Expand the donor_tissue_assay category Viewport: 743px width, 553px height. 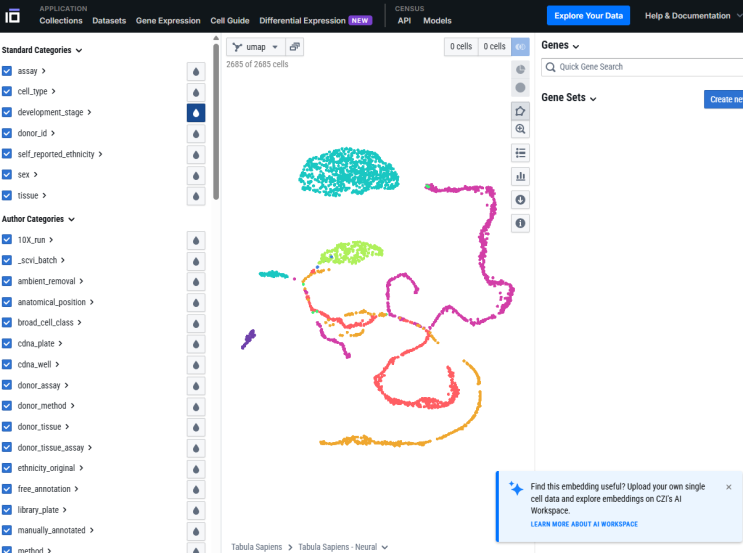pos(54,448)
